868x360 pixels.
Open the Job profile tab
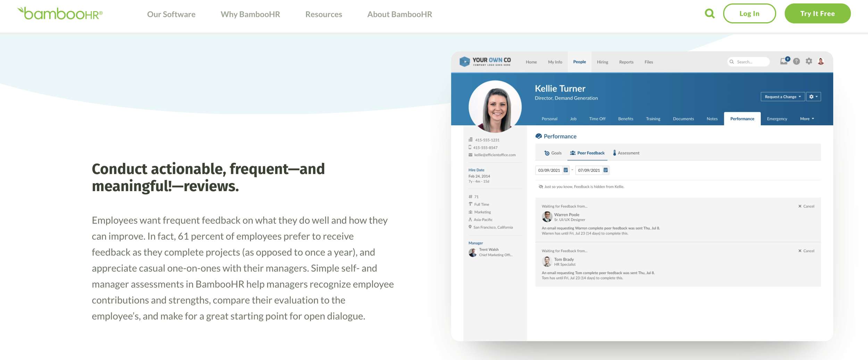(573, 119)
